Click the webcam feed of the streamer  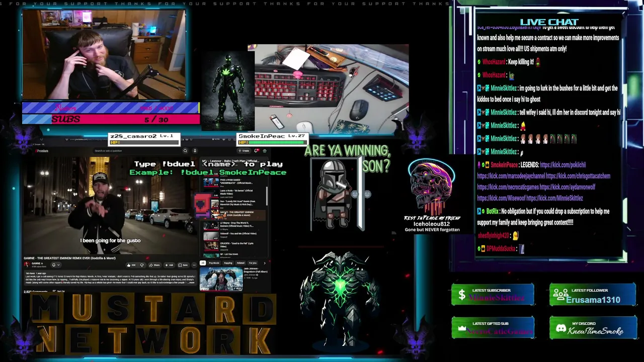104,55
